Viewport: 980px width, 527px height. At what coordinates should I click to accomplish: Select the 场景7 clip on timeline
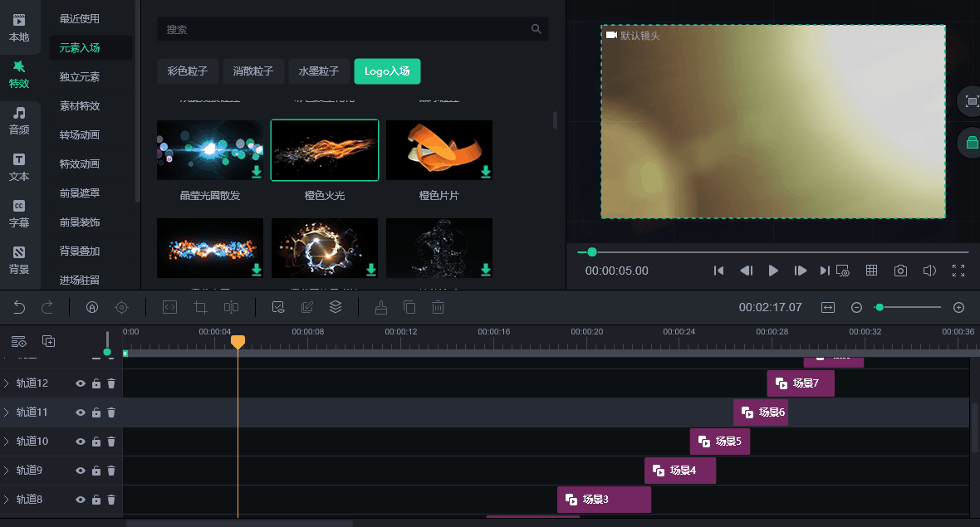801,383
